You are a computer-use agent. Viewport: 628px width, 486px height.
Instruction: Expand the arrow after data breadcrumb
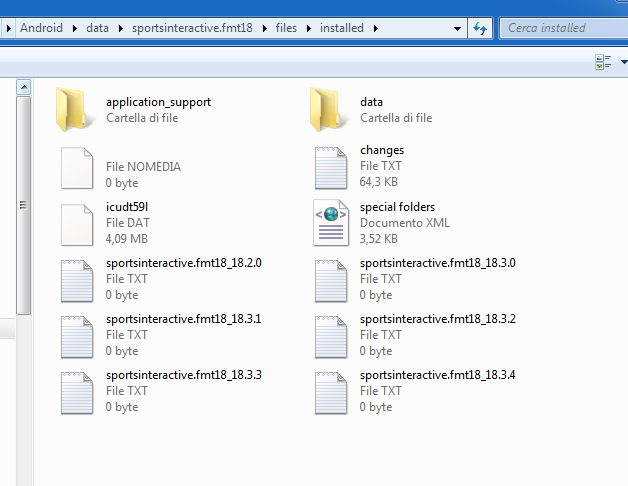[121, 28]
